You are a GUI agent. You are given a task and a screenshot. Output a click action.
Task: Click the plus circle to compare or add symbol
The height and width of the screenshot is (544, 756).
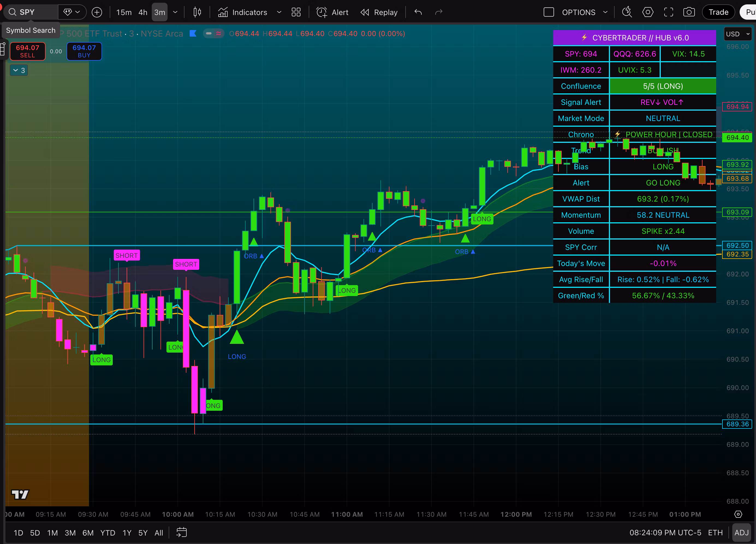coord(97,12)
